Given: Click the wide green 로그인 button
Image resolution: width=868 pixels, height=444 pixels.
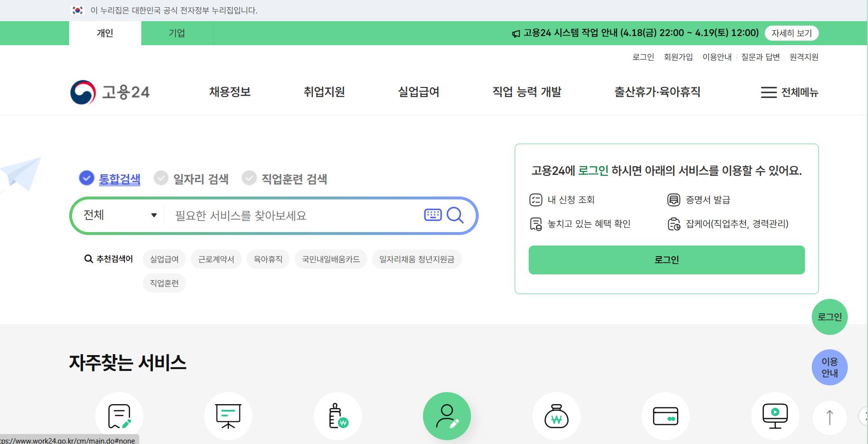Looking at the screenshot, I should click(667, 260).
